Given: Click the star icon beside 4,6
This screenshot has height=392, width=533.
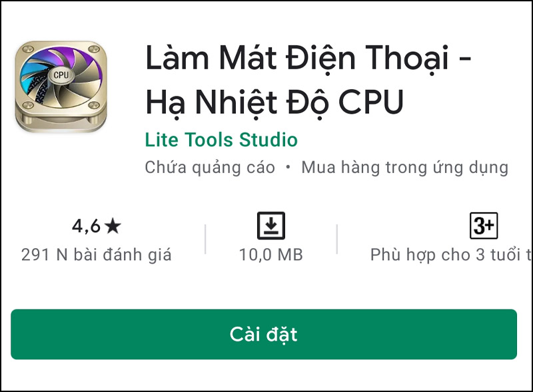Looking at the screenshot, I should [113, 226].
